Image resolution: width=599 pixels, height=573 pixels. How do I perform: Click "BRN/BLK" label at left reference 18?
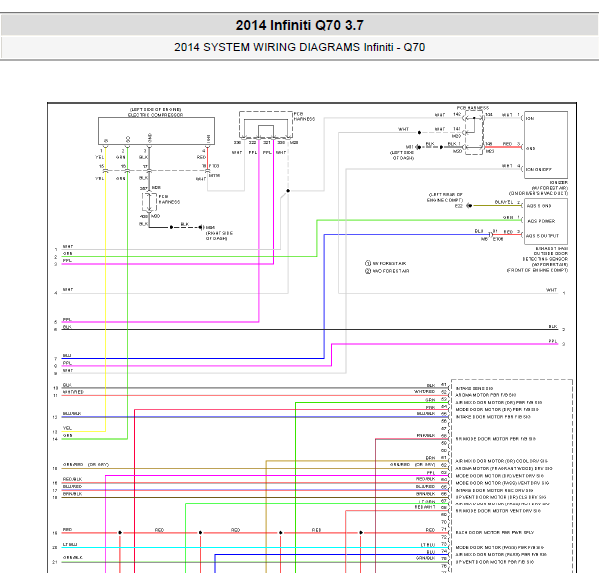[x=72, y=494]
